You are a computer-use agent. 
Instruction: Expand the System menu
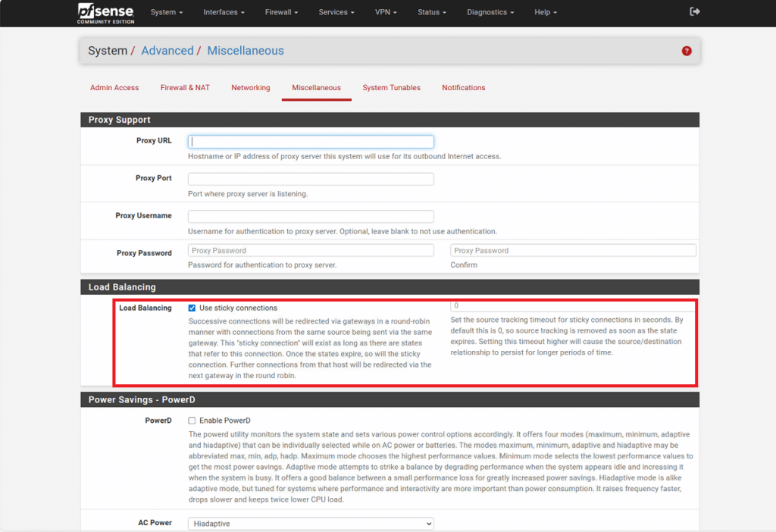click(167, 13)
